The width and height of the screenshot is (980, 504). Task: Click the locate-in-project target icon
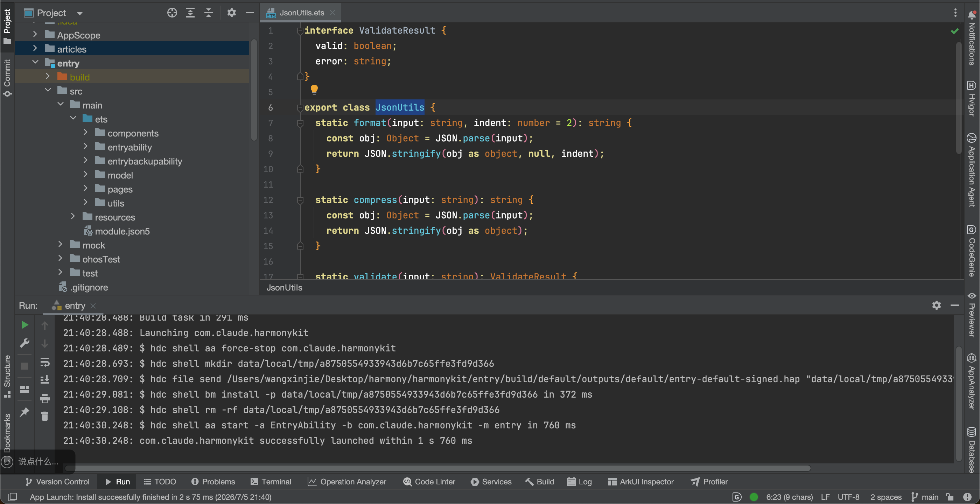pyautogui.click(x=172, y=13)
